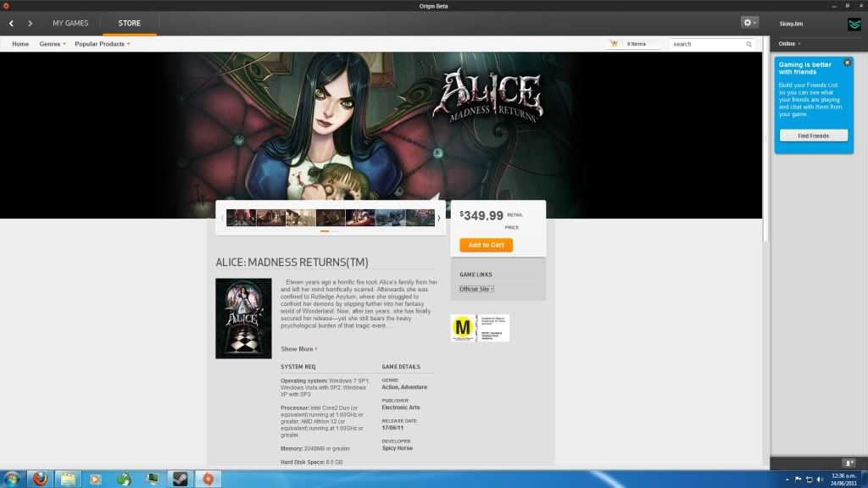868x488 pixels.
Task: Open the Official Site link
Action: pyautogui.click(x=476, y=289)
